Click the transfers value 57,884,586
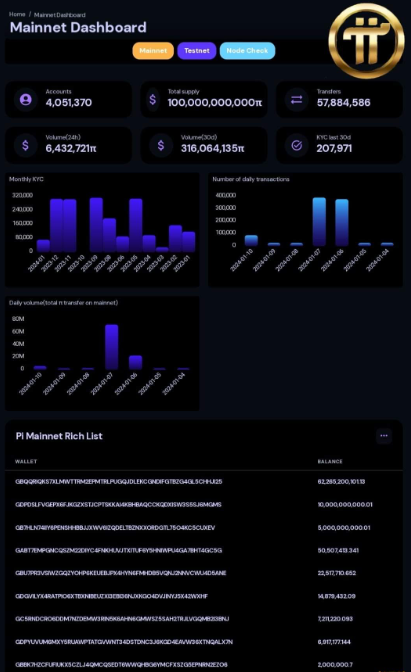 pos(343,102)
